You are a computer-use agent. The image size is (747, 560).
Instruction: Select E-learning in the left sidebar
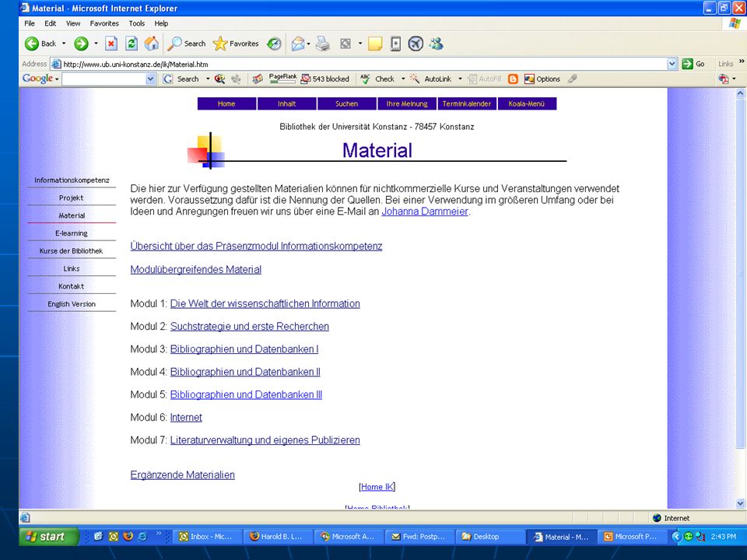pos(72,233)
